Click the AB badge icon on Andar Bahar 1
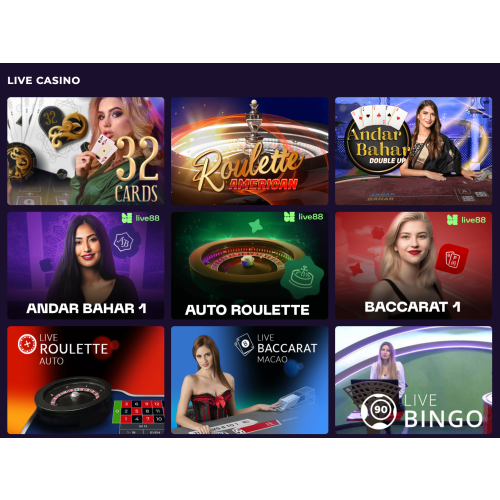 [124, 242]
